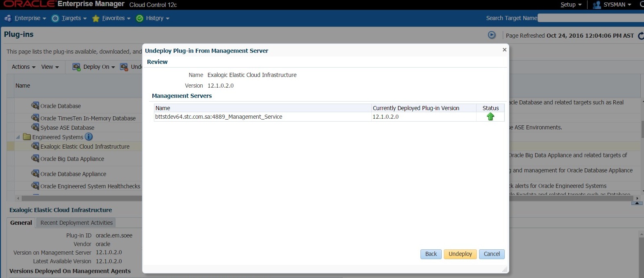Click the Targets bullseye icon
644x278 pixels.
tap(55, 18)
